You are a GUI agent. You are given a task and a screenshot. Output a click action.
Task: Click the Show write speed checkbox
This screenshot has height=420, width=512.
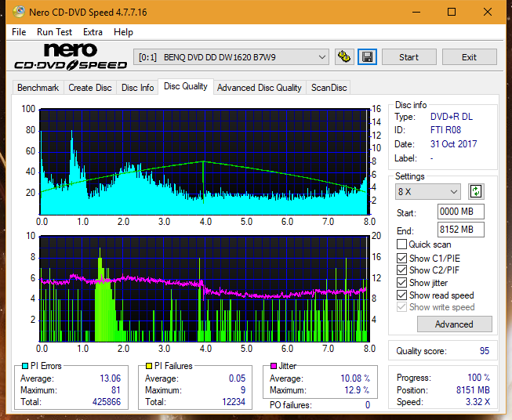(401, 307)
